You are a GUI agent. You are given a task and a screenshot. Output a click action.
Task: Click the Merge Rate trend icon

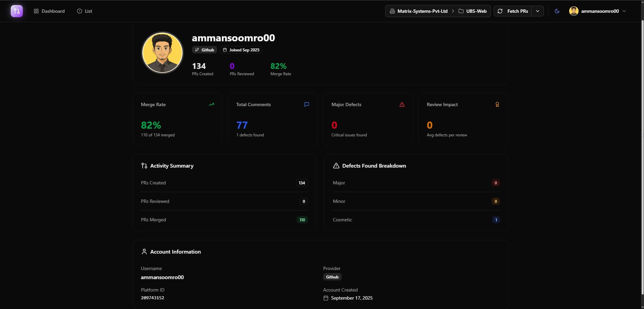(x=211, y=104)
